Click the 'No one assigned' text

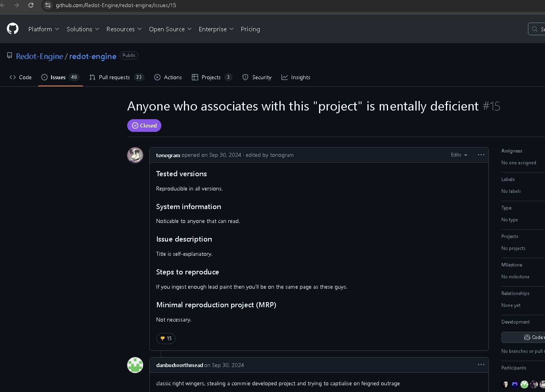pos(519,163)
